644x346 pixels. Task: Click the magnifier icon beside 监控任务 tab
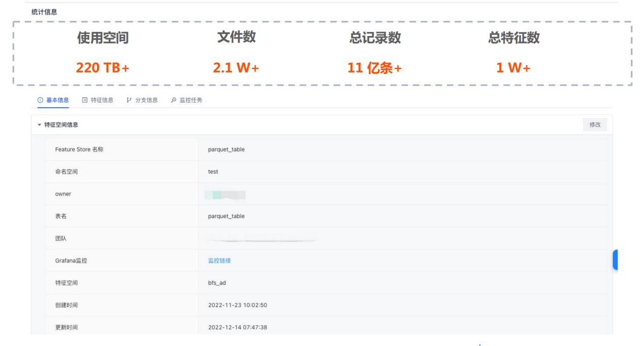pos(174,100)
